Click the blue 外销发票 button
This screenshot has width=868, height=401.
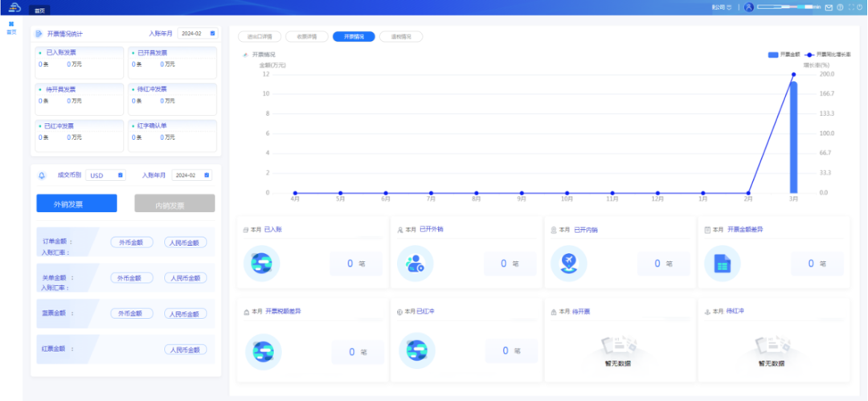tap(76, 204)
